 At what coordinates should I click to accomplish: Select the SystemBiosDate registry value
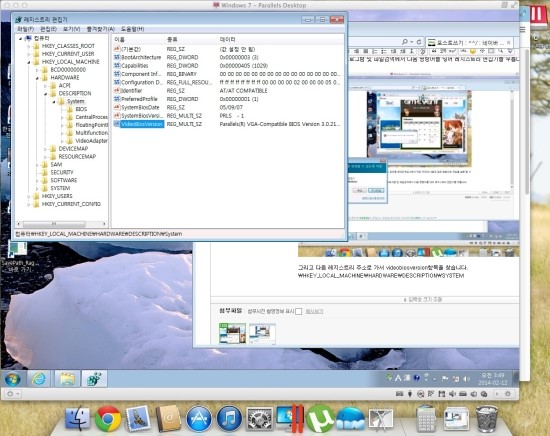pyautogui.click(x=140, y=107)
